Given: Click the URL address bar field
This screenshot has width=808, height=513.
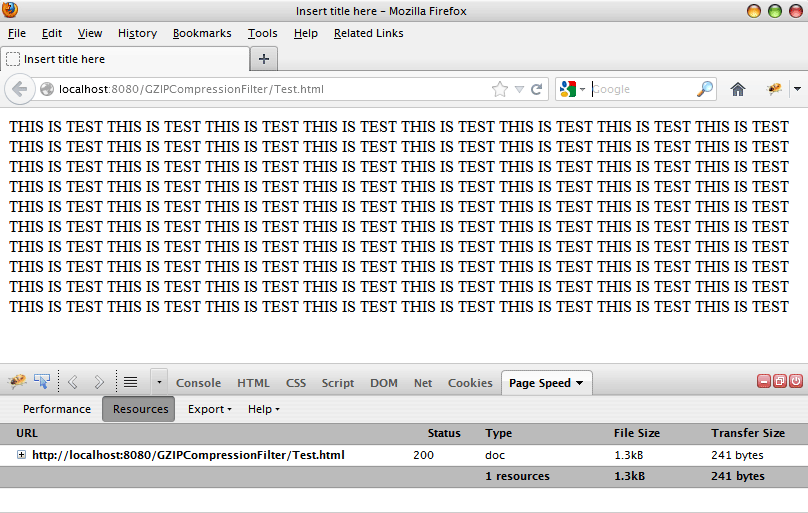Looking at the screenshot, I should 270,89.
